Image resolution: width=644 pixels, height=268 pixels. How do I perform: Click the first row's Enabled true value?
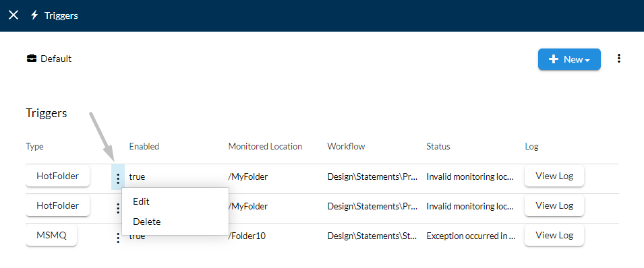coord(137,177)
